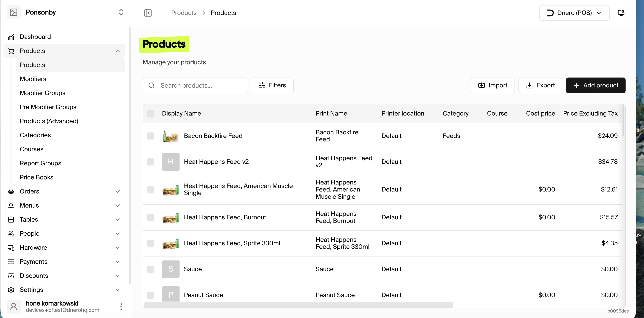
Task: Click the sidebar vertical scrollbar
Action: (x=130, y=156)
